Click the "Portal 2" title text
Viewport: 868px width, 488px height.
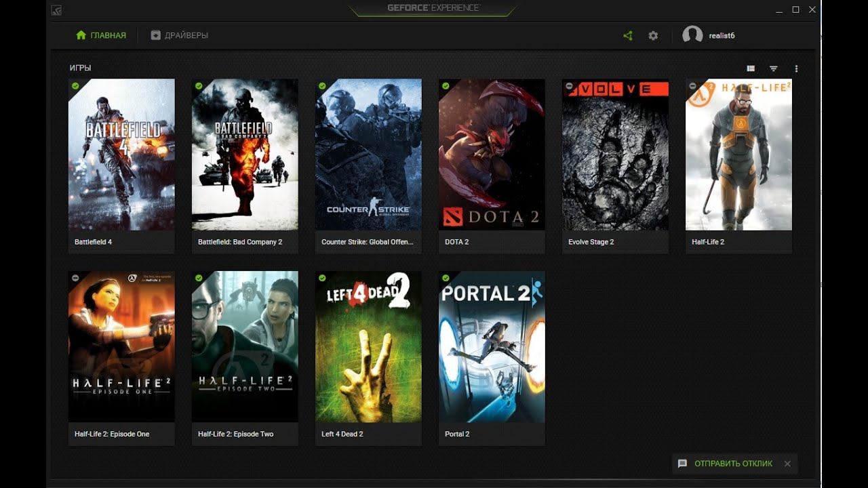click(457, 434)
